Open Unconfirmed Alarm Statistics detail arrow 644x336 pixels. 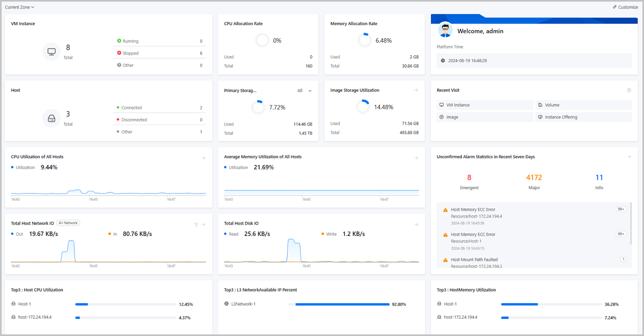pos(629,156)
